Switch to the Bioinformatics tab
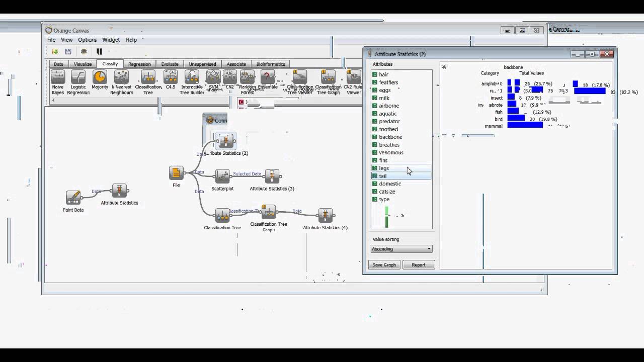The width and height of the screenshot is (644, 362). 271,64
